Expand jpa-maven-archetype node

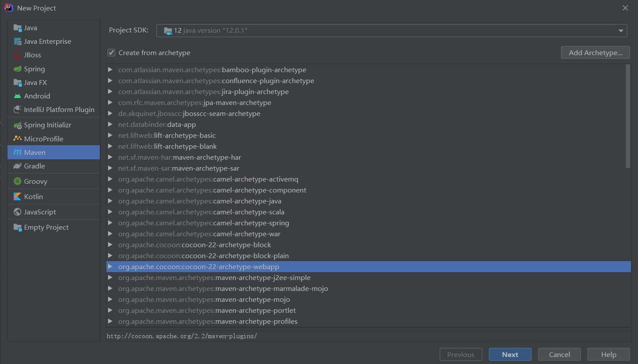coord(110,102)
